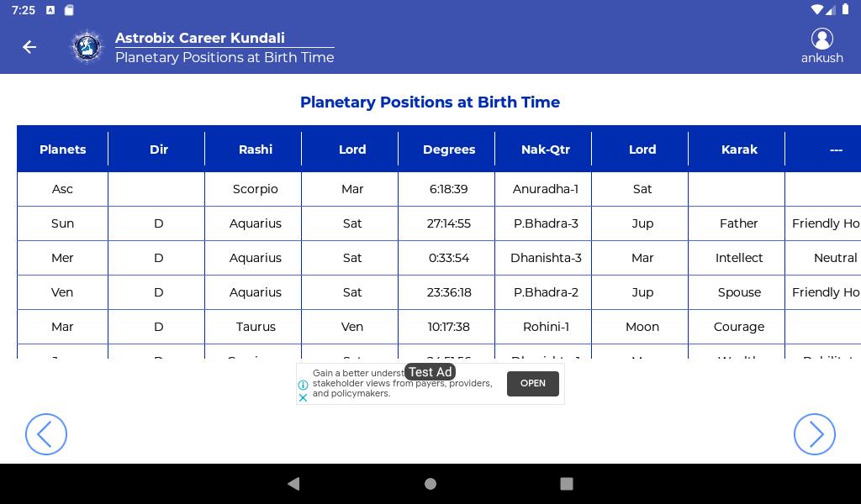Click the P.Bhadra-3 nakshatra cell
Screen dimensions: 861x504
tap(545, 223)
